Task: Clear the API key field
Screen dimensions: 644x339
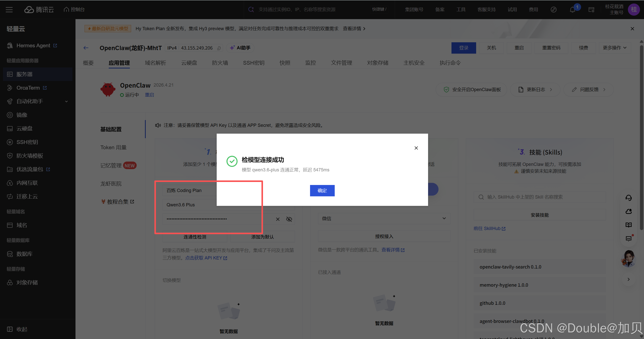Action: point(278,219)
